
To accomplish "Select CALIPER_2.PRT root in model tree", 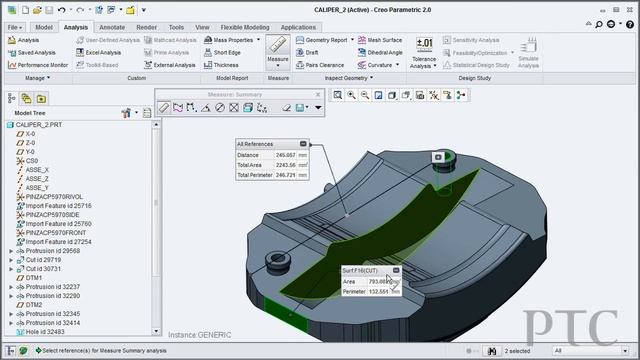I will coord(35,125).
